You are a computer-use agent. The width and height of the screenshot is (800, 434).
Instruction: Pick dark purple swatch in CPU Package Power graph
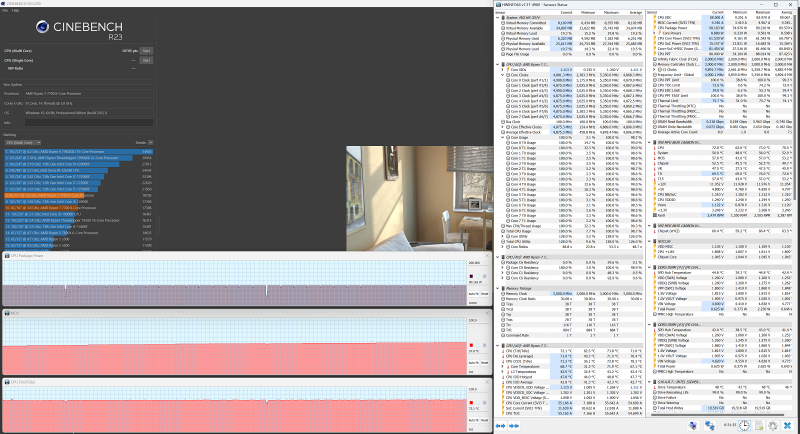point(471,276)
